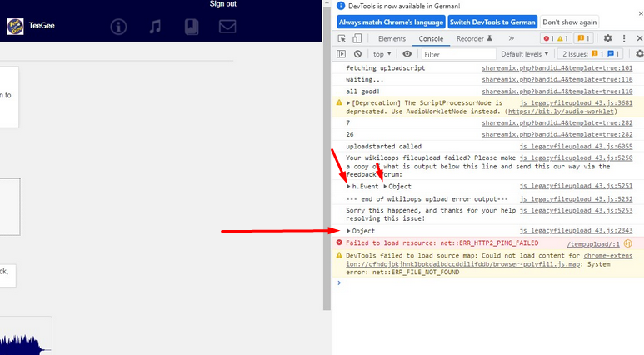Switch to the Recorder tab
The height and width of the screenshot is (355, 644).
474,38
